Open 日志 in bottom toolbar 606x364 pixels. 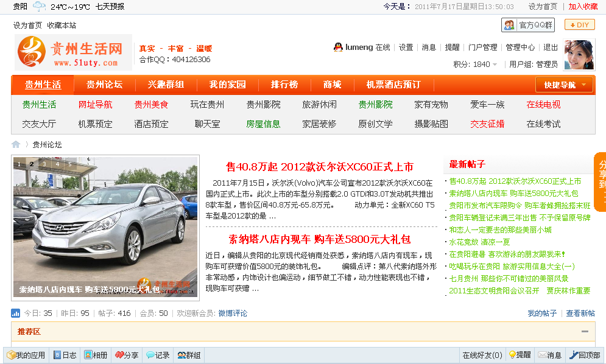[65, 355]
